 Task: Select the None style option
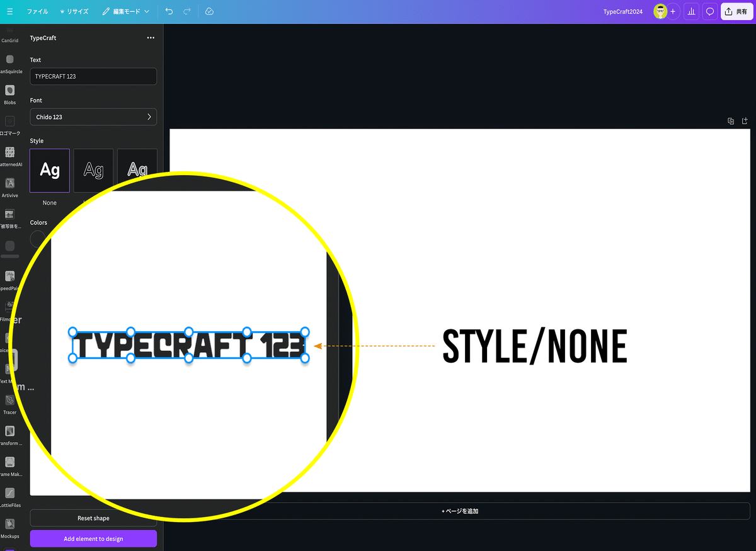click(x=49, y=170)
